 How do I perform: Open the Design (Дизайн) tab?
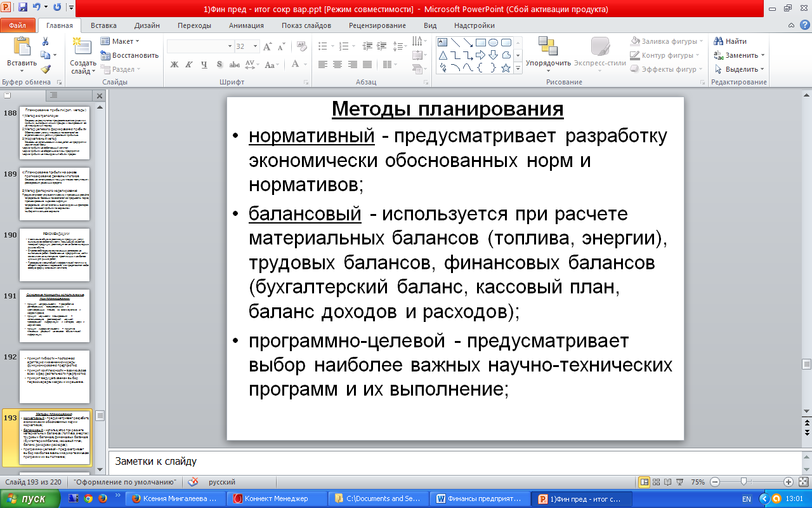point(147,25)
